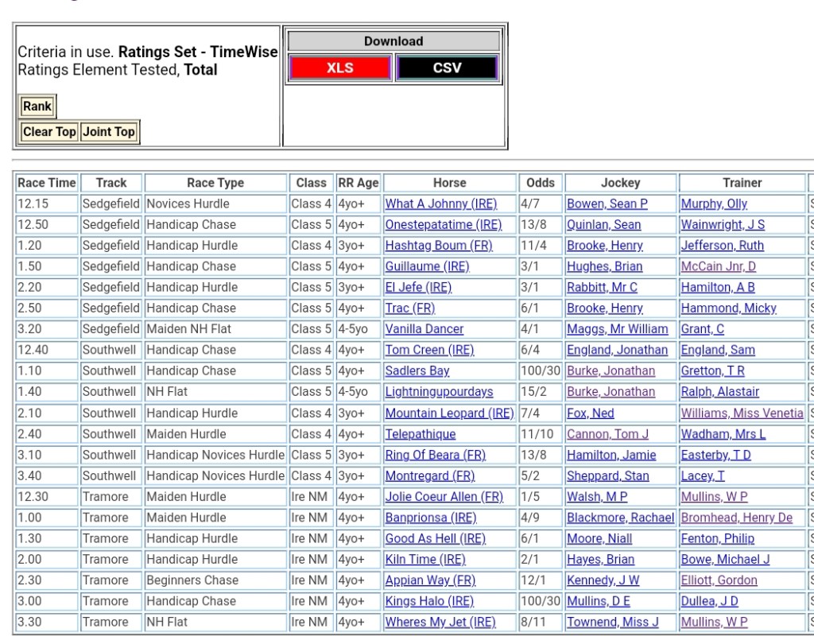This screenshot has width=814, height=644.
Task: Download ratings as CSV file
Action: (447, 68)
